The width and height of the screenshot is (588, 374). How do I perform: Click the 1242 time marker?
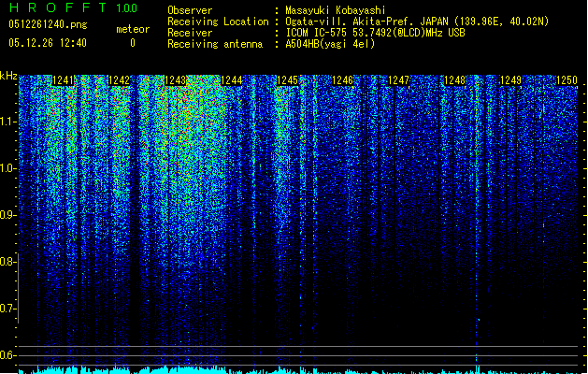pyautogui.click(x=119, y=80)
